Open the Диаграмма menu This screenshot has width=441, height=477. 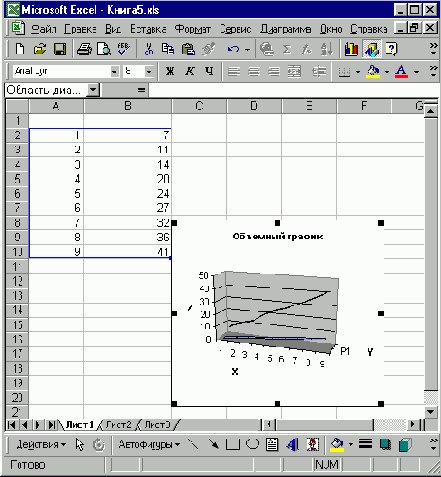[x=286, y=29]
